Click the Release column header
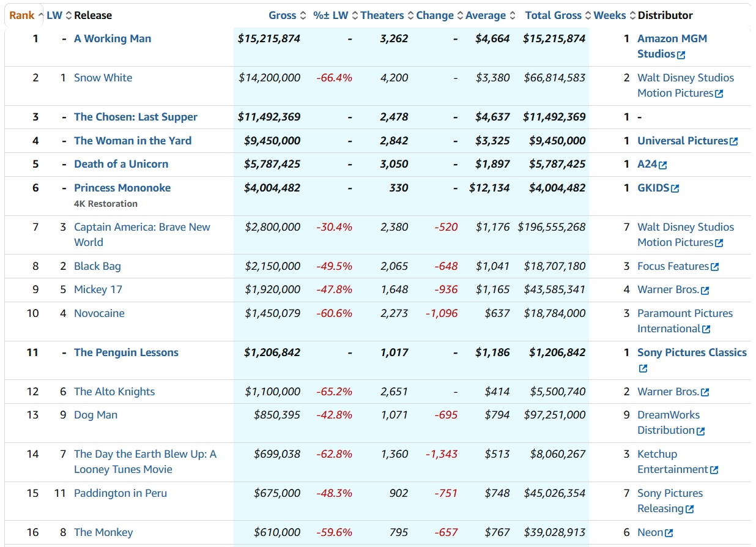756x547 pixels. coord(93,15)
